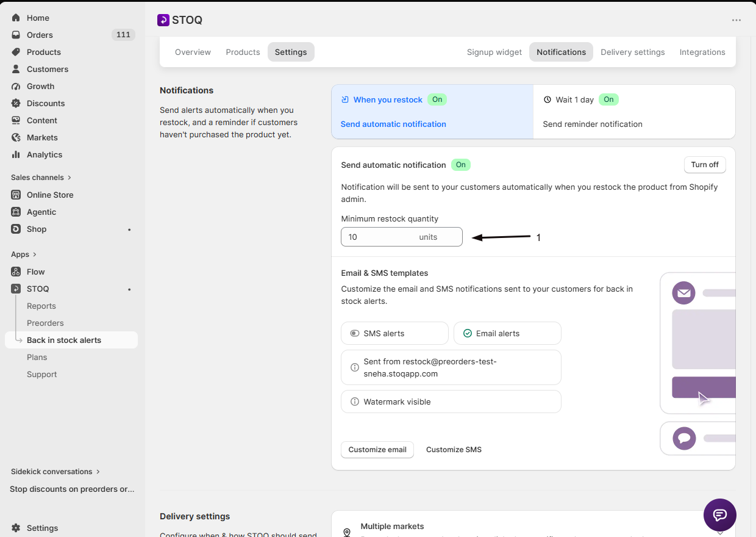This screenshot has width=756, height=537.
Task: Click the Shop channel icon
Action: [x=16, y=229]
